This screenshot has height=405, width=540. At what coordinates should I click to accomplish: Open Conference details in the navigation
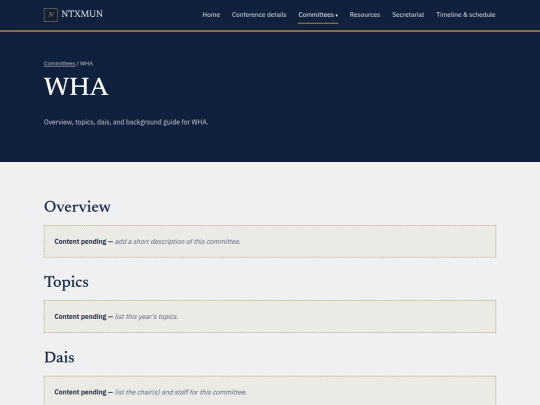[x=259, y=15]
